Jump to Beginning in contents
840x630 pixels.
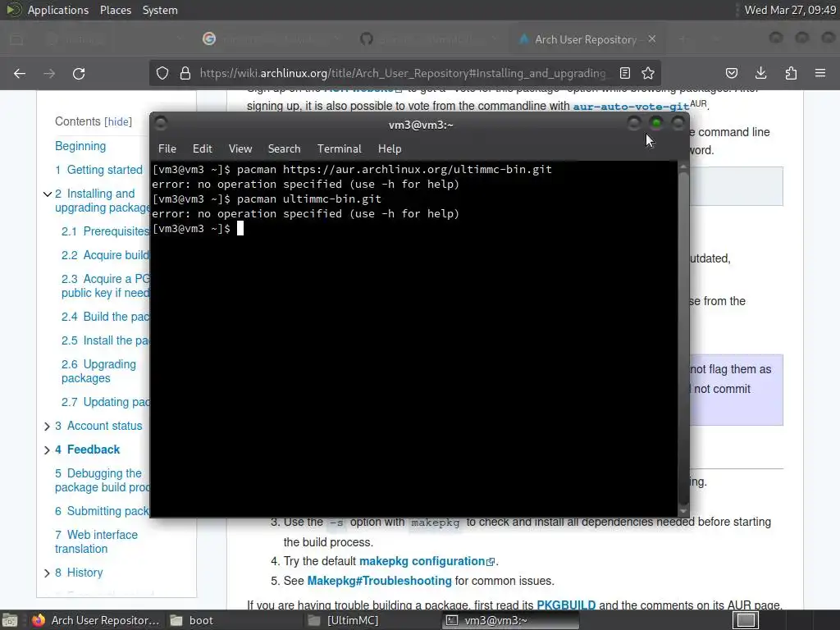[80, 146]
